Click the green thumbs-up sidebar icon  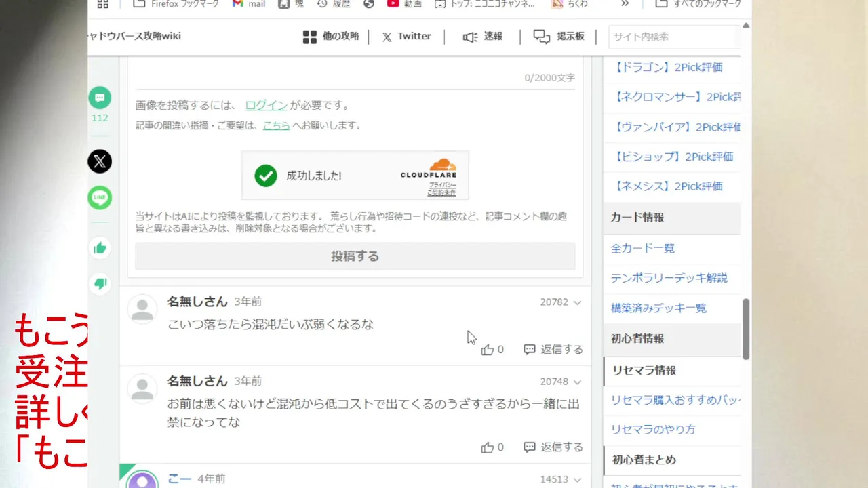click(100, 248)
